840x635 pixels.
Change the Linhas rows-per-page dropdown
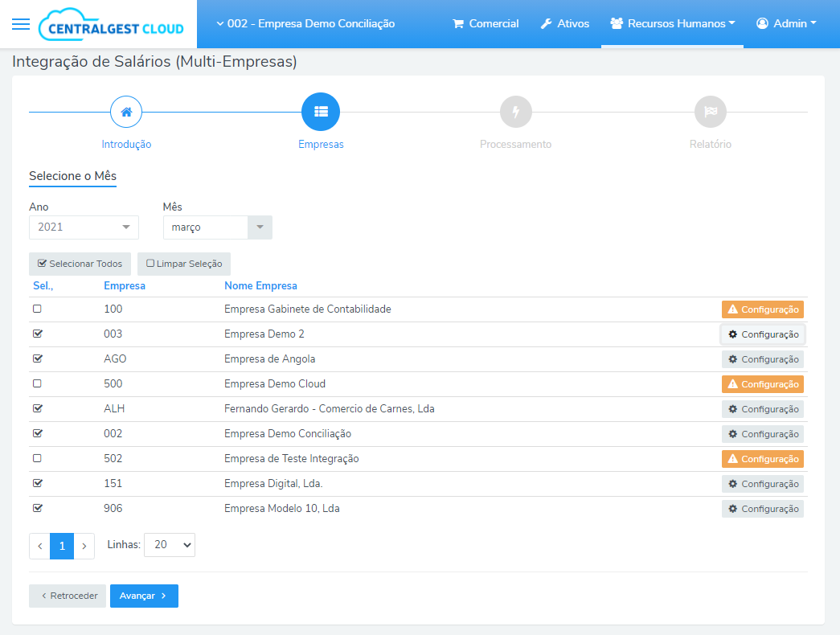point(170,545)
